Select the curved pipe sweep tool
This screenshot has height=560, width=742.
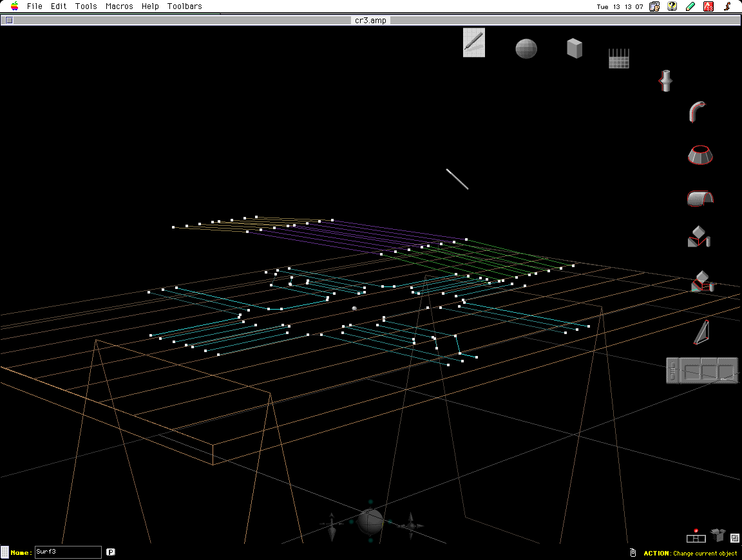[698, 112]
